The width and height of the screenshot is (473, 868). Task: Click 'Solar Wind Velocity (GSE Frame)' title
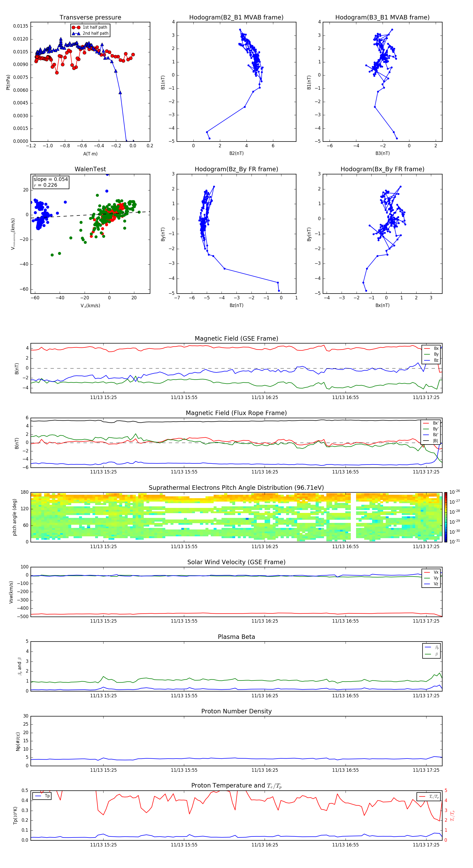tap(236, 562)
